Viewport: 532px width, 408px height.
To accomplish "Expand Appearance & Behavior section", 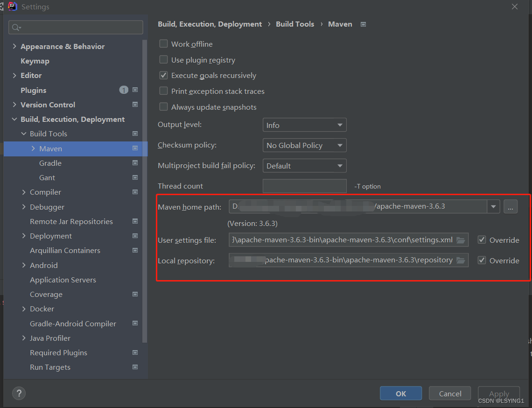I will point(14,46).
